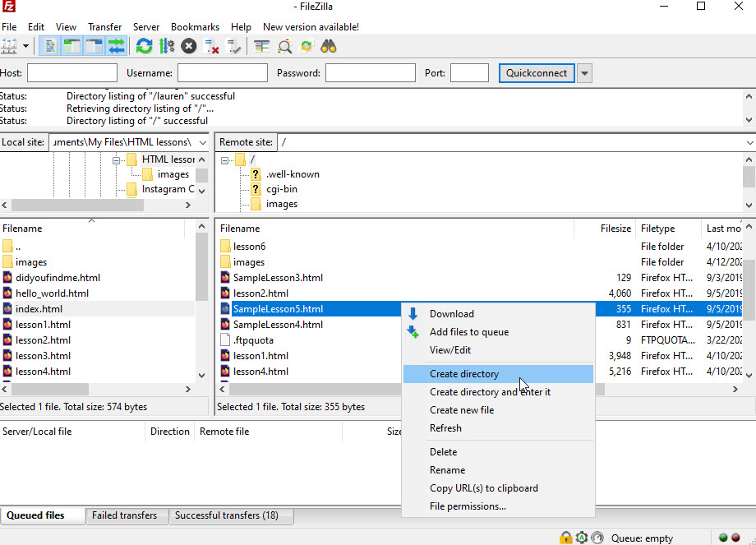
Task: Select Rename in the context menu
Action: tap(498, 470)
